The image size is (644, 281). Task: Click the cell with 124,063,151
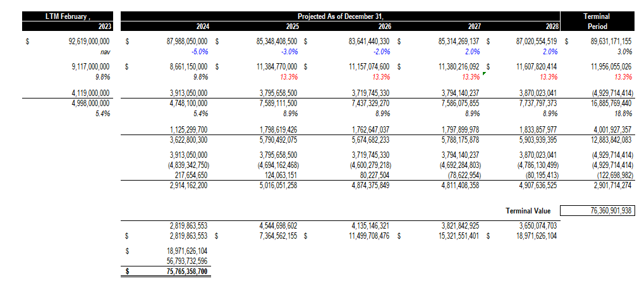click(281, 175)
